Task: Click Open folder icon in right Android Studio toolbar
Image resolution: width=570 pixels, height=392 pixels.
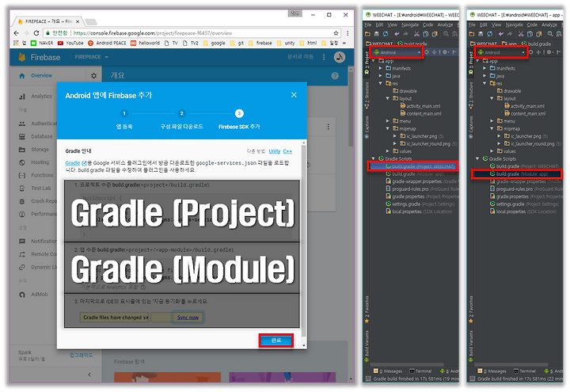Action: [x=472, y=34]
